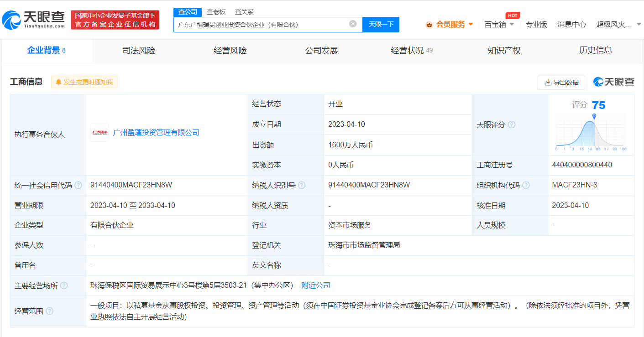Image resolution: width=644 pixels, height=337 pixels.
Task: Click the 行业 value 资本市场服务
Action: coord(350,225)
